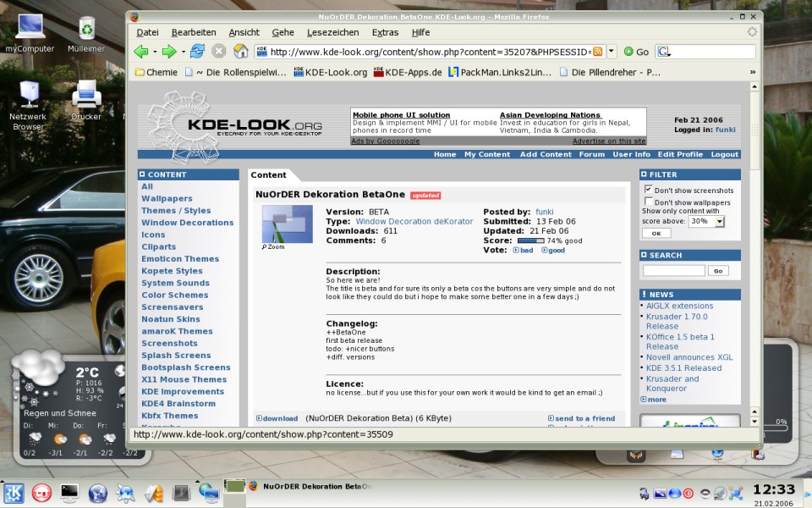
Task: Click the network nodes tray icon
Action: pos(735,493)
